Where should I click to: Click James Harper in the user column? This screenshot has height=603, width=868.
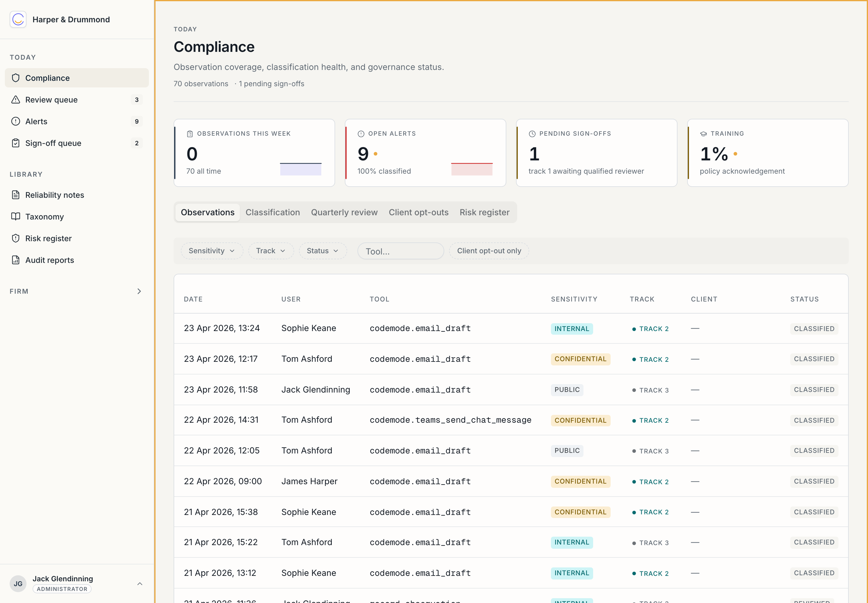309,481
